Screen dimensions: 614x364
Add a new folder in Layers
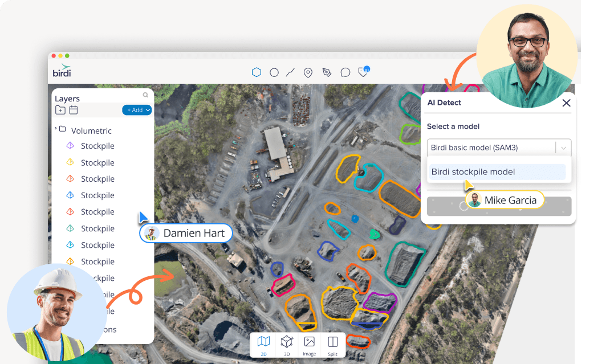pos(60,110)
